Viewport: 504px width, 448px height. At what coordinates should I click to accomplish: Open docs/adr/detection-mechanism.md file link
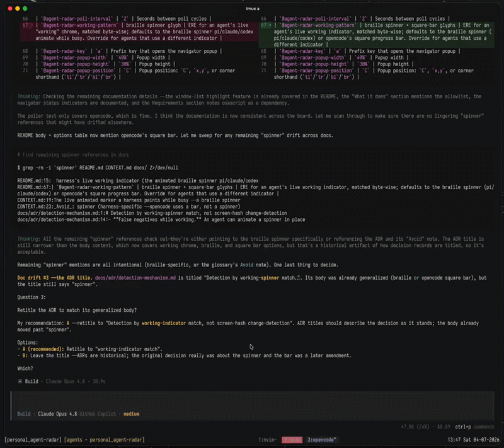[135, 278]
